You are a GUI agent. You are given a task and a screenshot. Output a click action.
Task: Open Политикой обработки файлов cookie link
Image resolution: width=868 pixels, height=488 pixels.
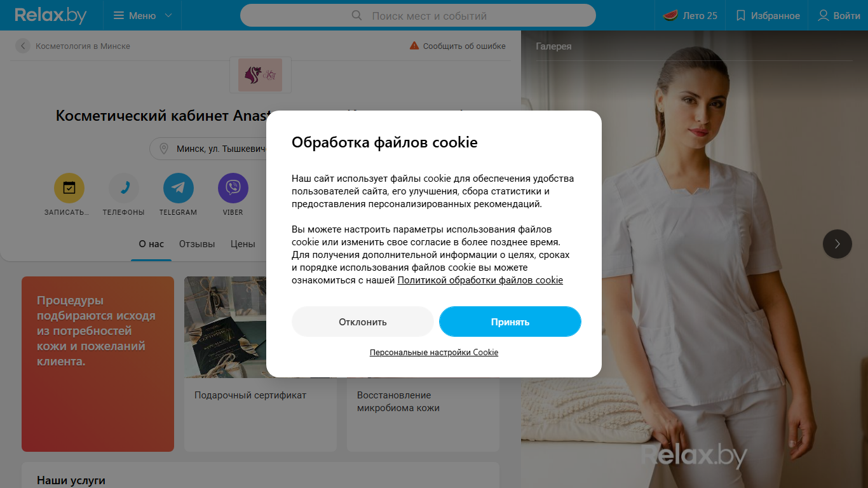(480, 280)
